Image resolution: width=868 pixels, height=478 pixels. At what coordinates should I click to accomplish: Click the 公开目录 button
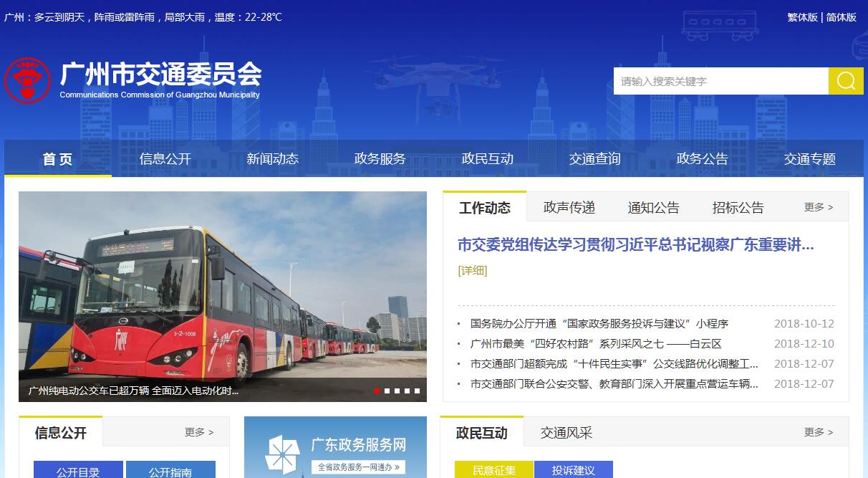(78, 469)
